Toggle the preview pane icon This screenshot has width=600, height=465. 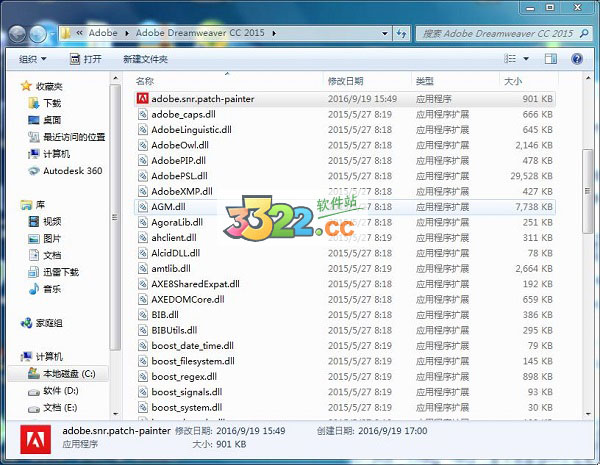(x=551, y=59)
